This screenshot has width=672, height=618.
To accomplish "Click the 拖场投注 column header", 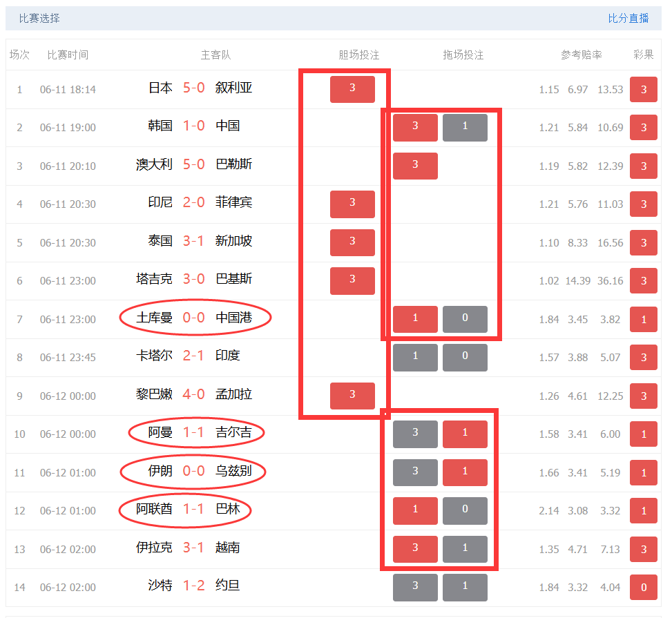I will pos(464,55).
